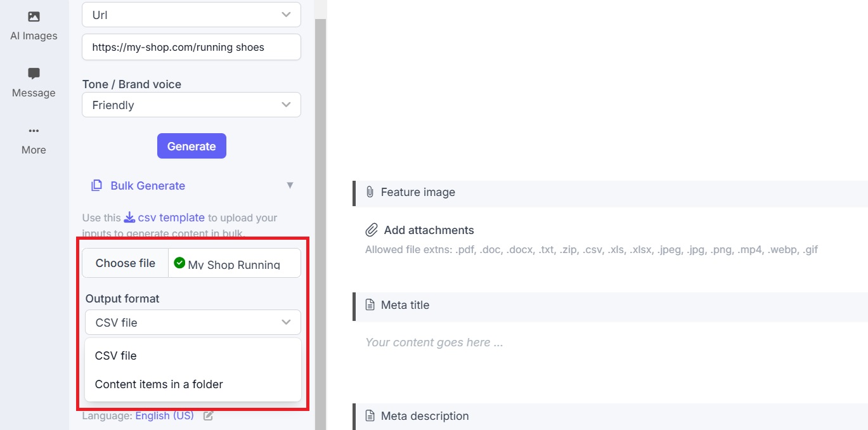Click the Meta title document icon
Image resolution: width=868 pixels, height=430 pixels.
370,304
